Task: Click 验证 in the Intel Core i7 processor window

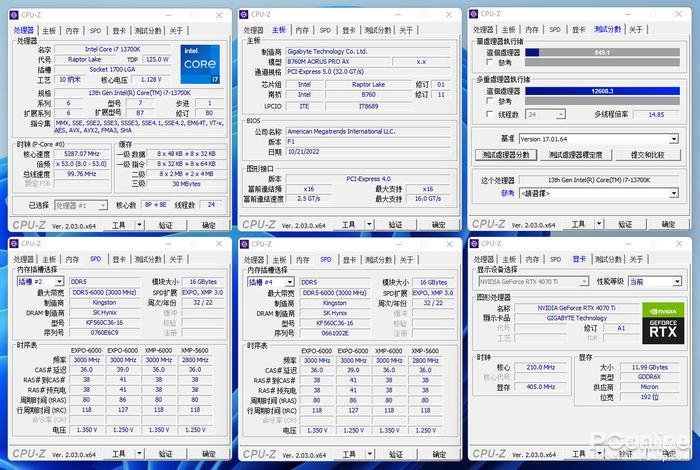Action: 166,225
